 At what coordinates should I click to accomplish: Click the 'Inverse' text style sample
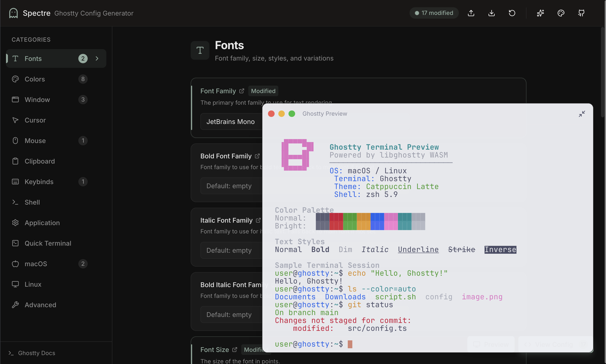500,249
